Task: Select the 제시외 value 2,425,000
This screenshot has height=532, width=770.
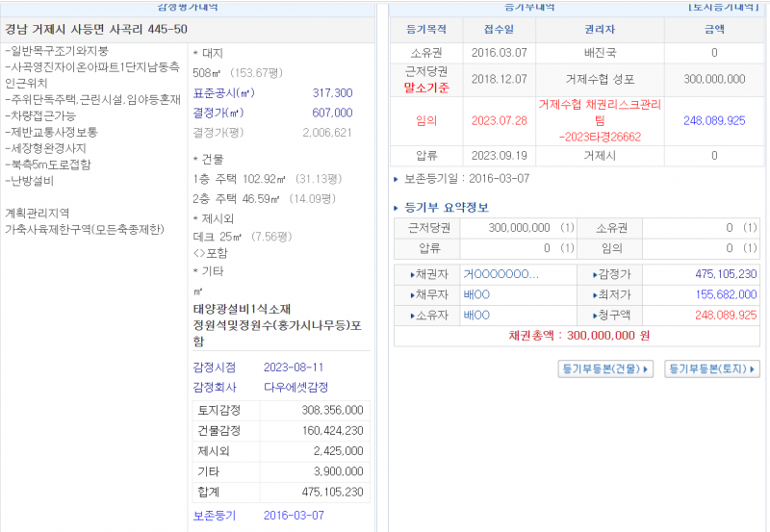Action: click(339, 451)
